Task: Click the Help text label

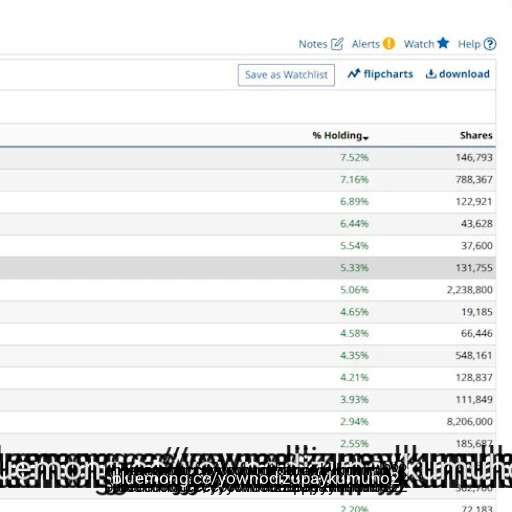Action: click(469, 44)
